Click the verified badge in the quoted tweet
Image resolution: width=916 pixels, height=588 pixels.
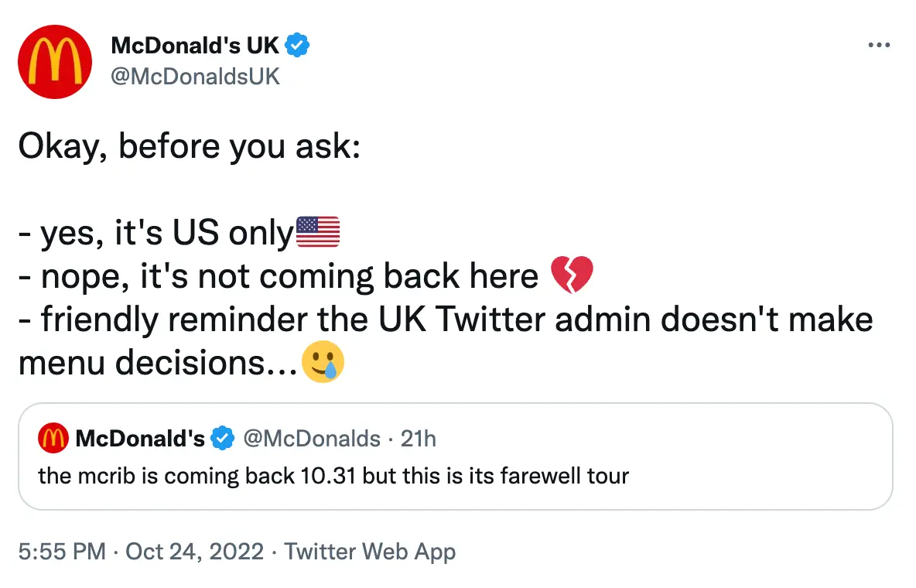pyautogui.click(x=224, y=438)
